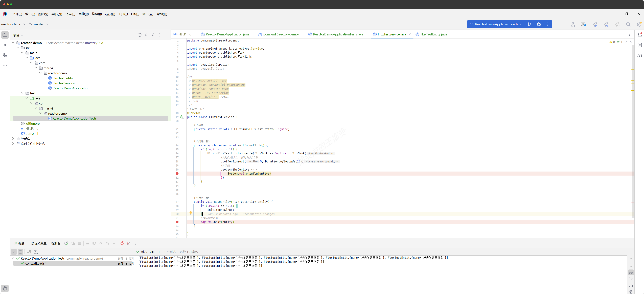
Task: Toggle show passed tests checkmark filter
Action: (14, 252)
